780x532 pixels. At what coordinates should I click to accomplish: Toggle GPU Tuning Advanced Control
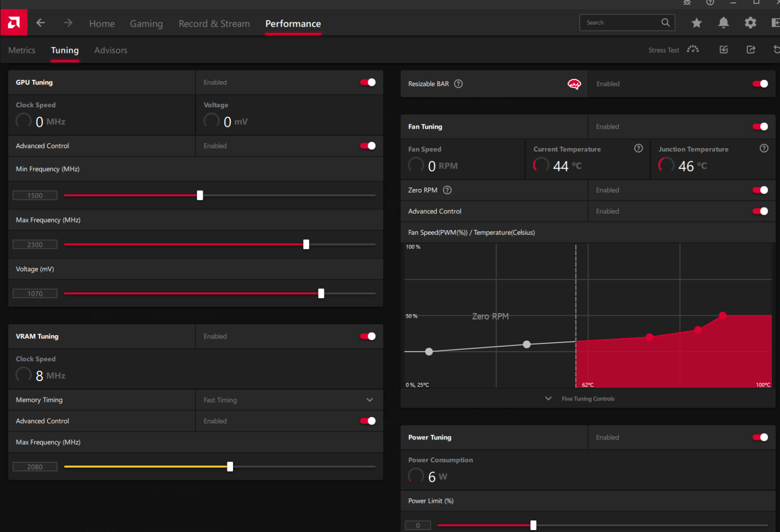[368, 146]
